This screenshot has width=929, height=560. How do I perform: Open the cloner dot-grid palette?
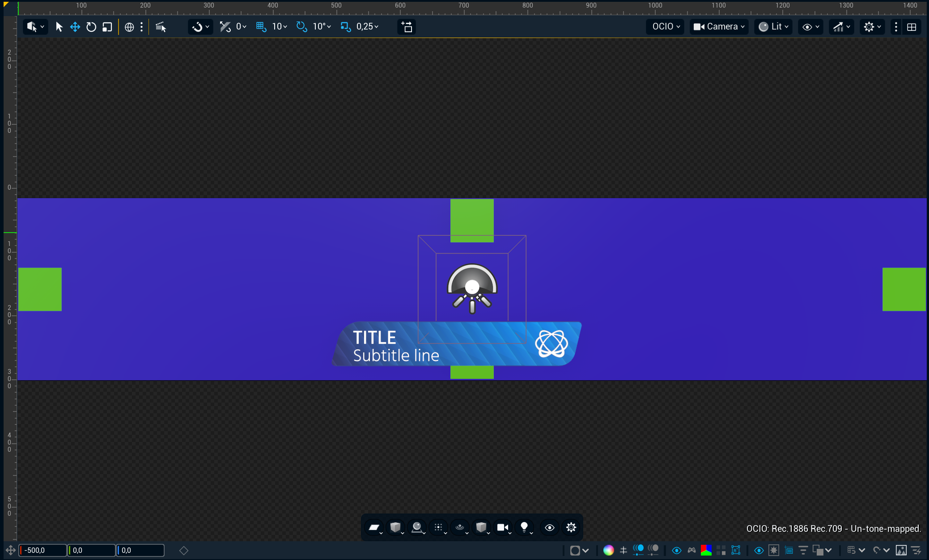[x=439, y=528]
